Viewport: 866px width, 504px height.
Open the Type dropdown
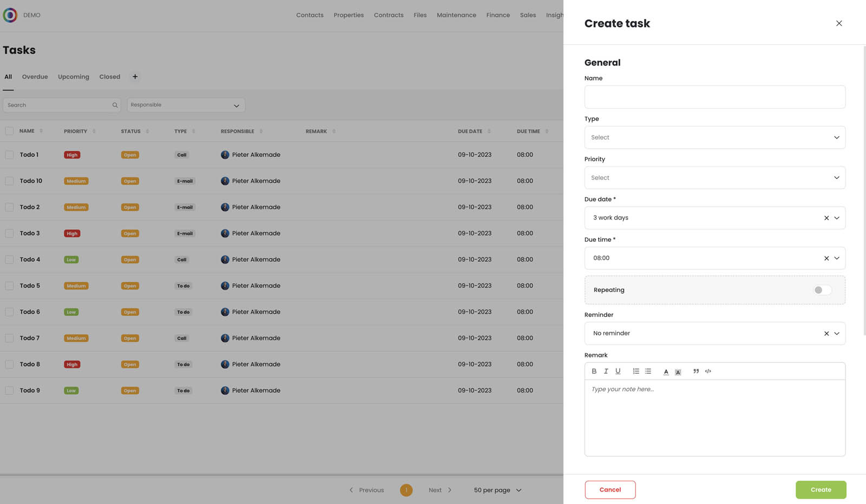click(x=715, y=137)
